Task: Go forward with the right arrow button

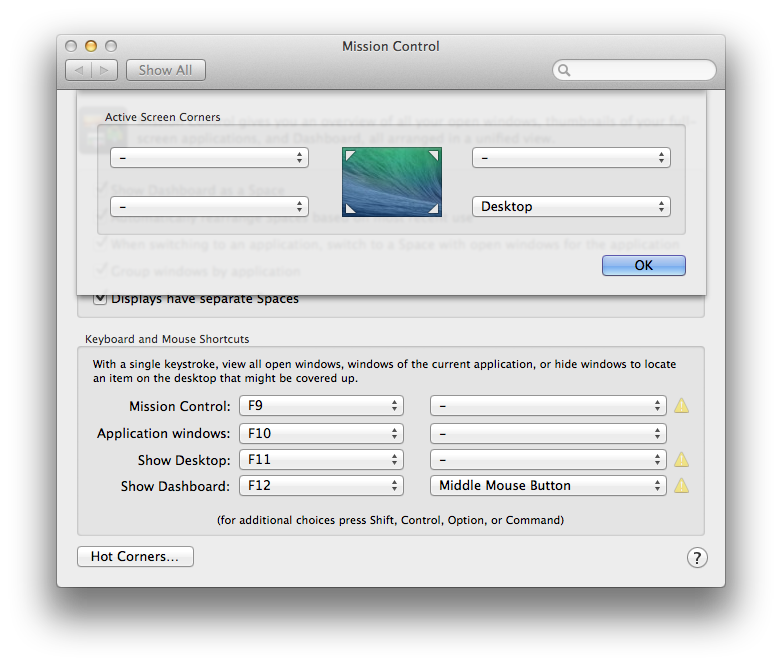Action: click(106, 70)
